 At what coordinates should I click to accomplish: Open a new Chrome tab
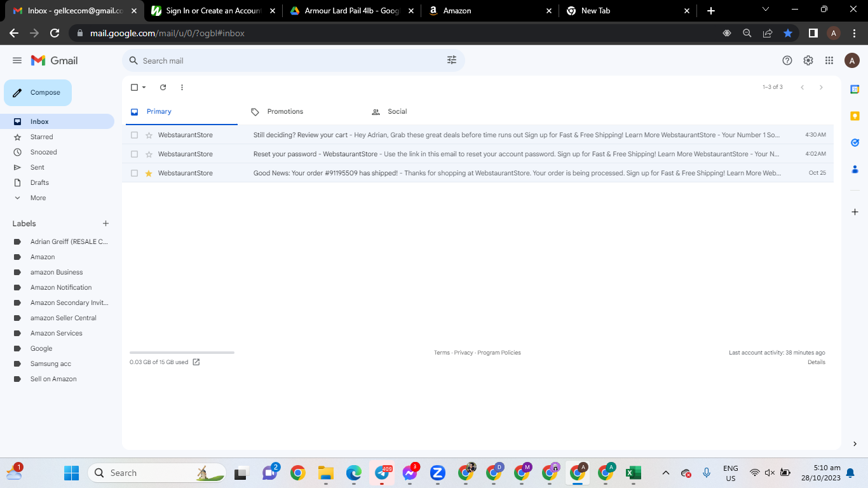[x=710, y=11]
